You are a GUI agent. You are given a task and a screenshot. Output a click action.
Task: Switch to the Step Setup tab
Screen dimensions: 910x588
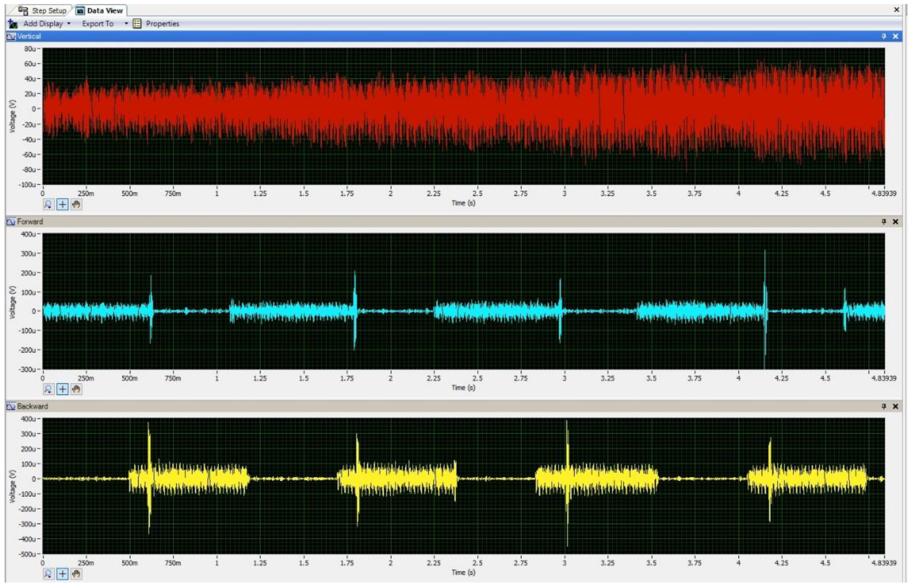[x=43, y=11]
